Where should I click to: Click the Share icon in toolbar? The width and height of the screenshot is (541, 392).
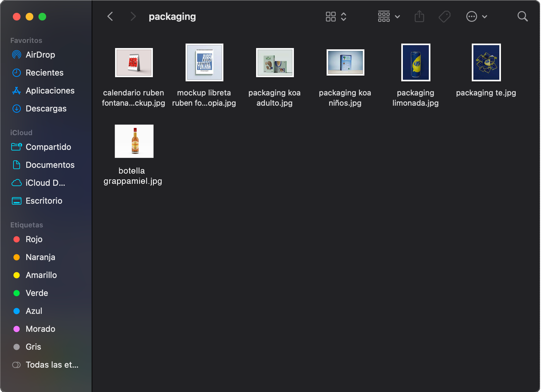(x=419, y=16)
